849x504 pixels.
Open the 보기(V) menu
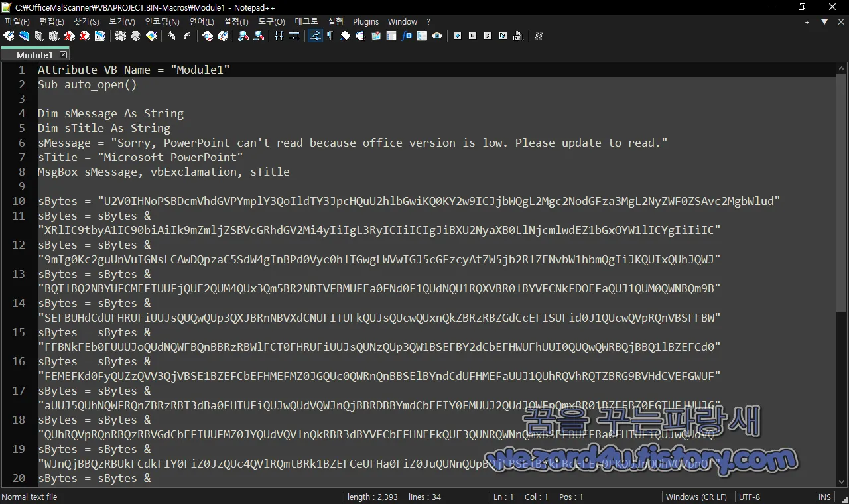[x=121, y=22]
